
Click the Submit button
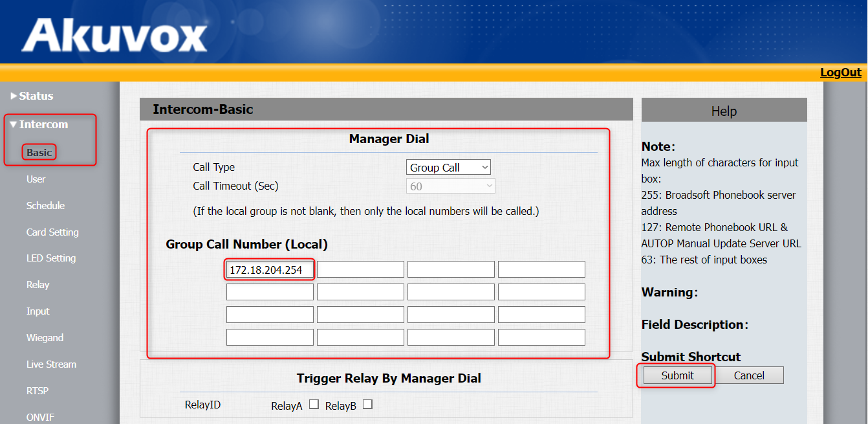[677, 375]
